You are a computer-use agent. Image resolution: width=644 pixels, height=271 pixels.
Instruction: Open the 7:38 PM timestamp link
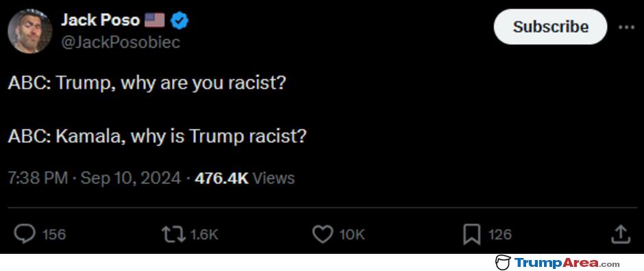pyautogui.click(x=38, y=178)
